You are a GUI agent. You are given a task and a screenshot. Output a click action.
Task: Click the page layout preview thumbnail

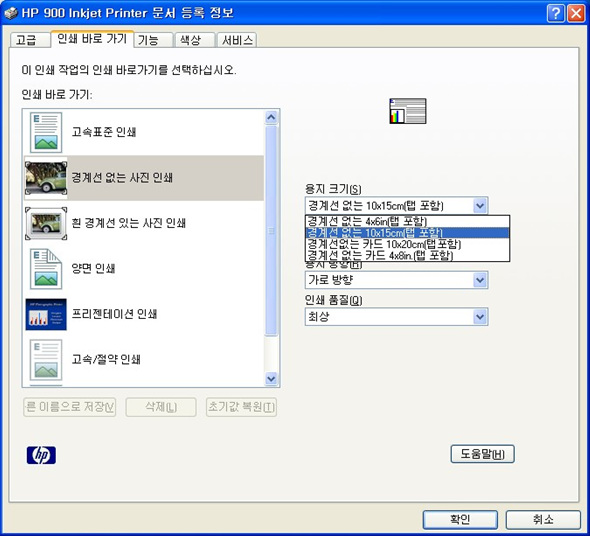pyautogui.click(x=408, y=111)
